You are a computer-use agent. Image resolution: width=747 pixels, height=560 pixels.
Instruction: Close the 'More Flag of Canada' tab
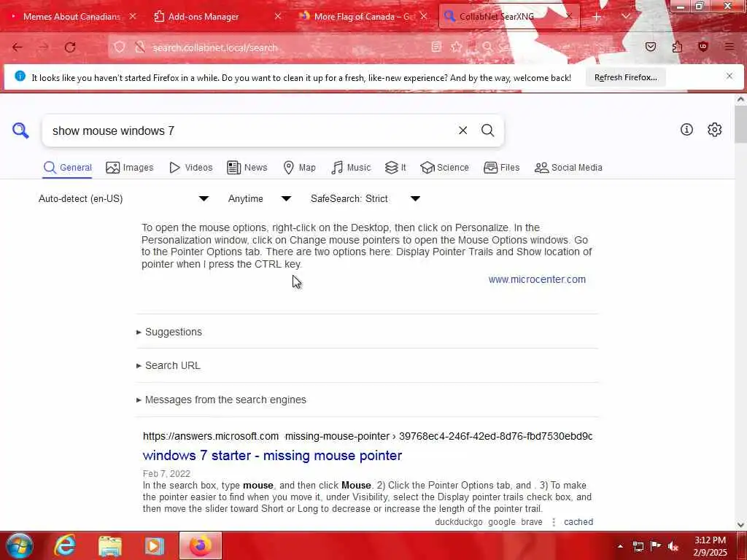[423, 17]
